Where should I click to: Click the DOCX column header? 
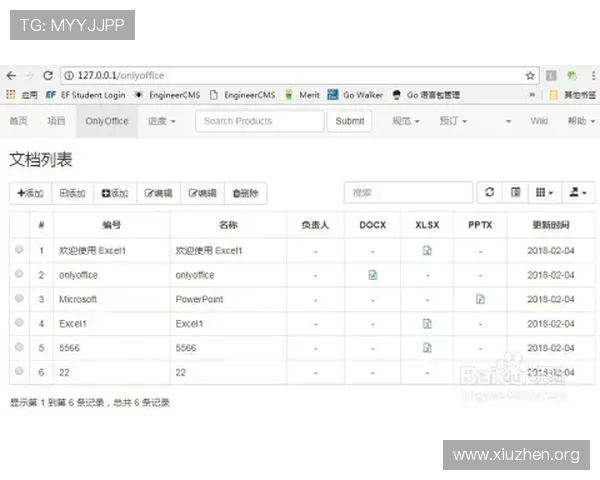coord(373,225)
